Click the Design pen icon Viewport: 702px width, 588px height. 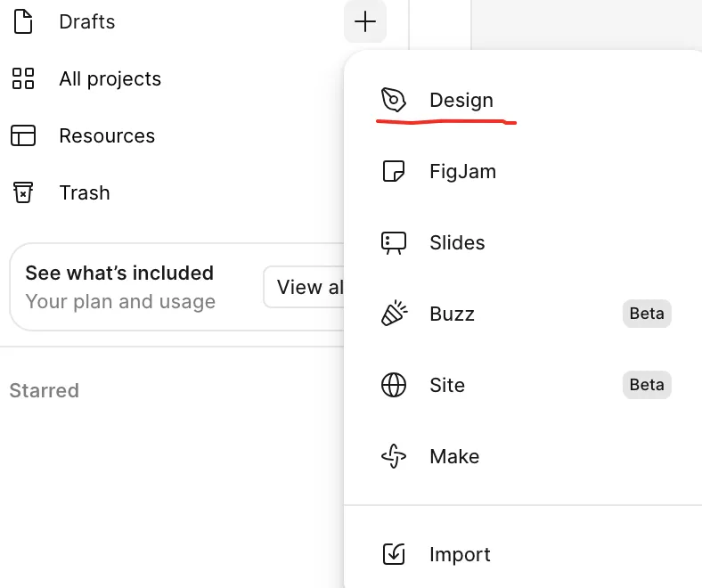[x=393, y=100]
